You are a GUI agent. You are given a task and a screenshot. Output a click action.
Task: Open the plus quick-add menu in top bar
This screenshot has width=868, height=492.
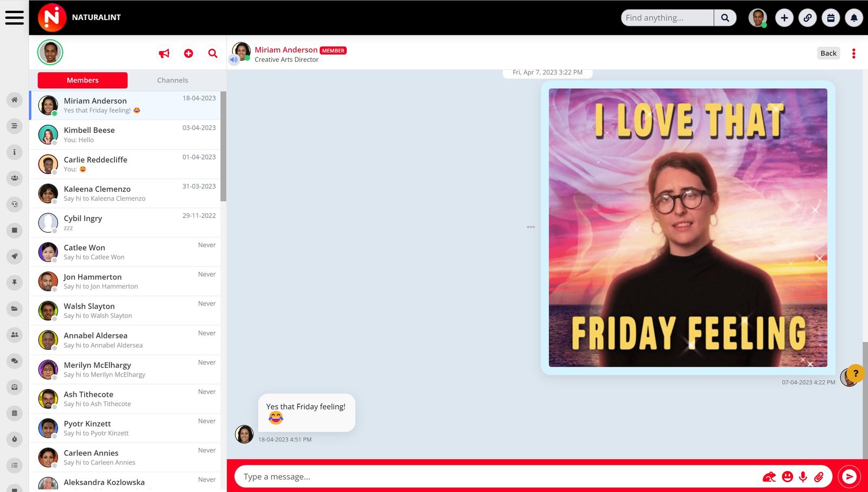tap(784, 18)
